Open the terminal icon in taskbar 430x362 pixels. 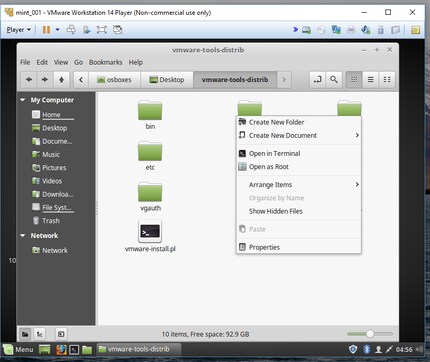pyautogui.click(x=74, y=350)
